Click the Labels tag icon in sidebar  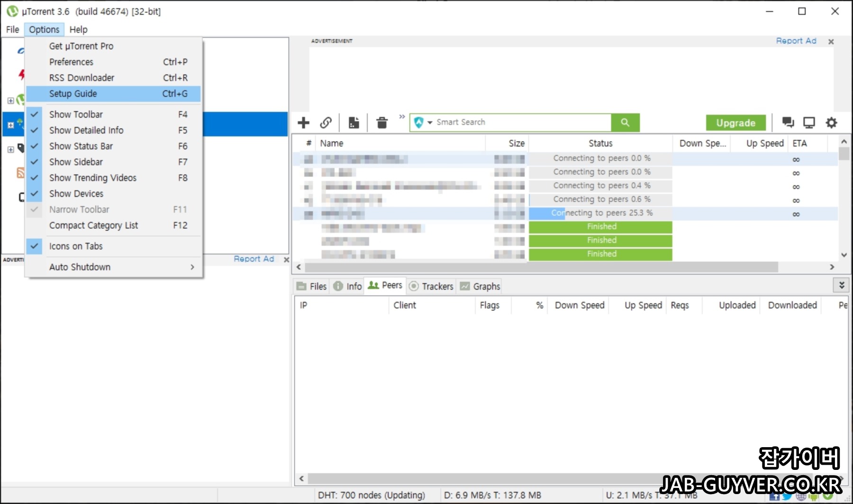click(x=21, y=148)
